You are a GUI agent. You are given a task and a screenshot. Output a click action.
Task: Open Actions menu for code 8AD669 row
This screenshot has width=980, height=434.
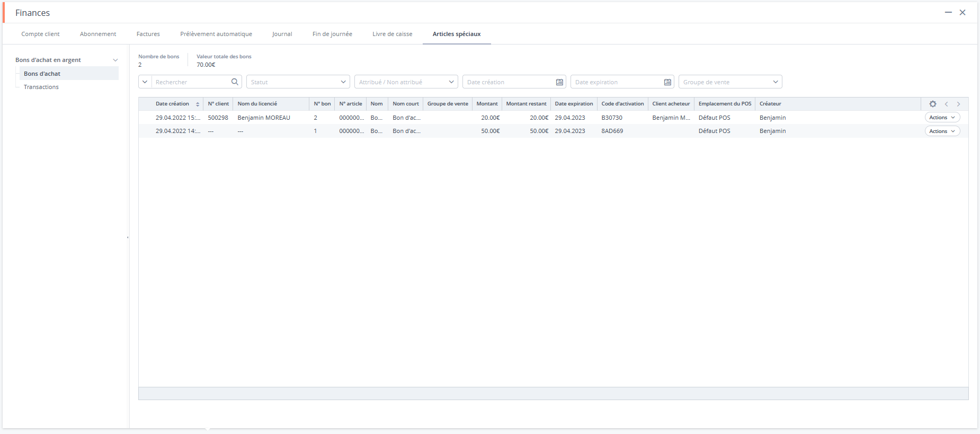(942, 131)
